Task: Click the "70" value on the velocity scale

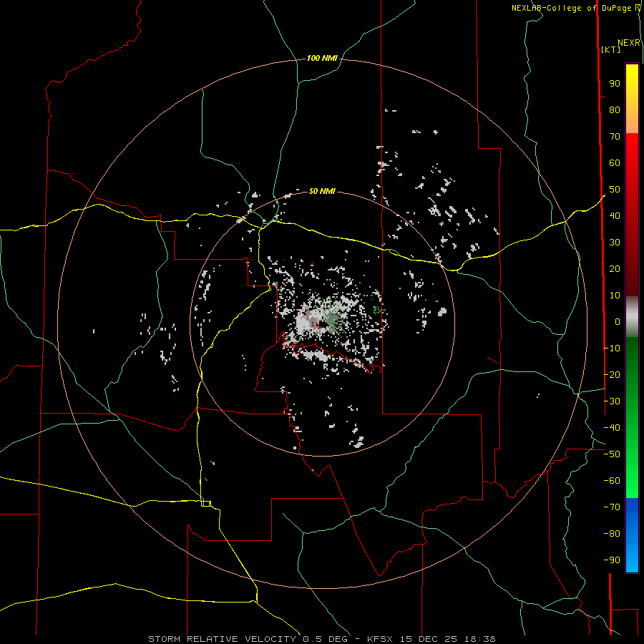Action: 615,137
